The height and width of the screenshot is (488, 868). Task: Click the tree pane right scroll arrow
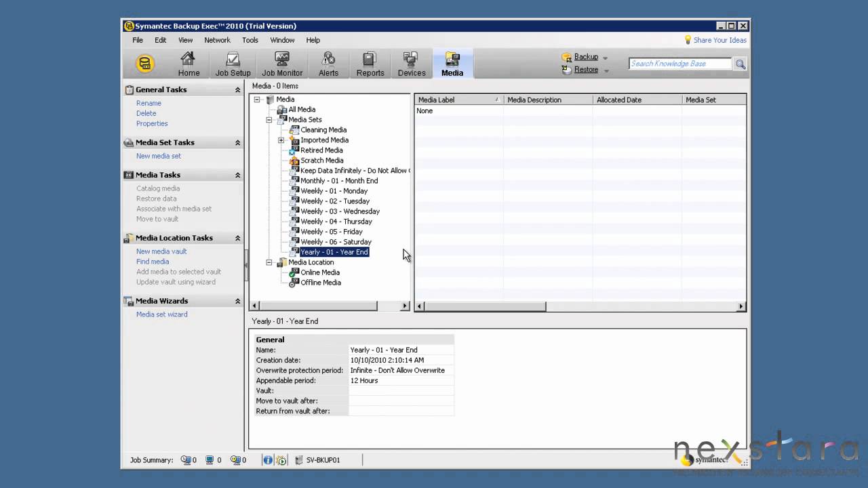tap(405, 306)
